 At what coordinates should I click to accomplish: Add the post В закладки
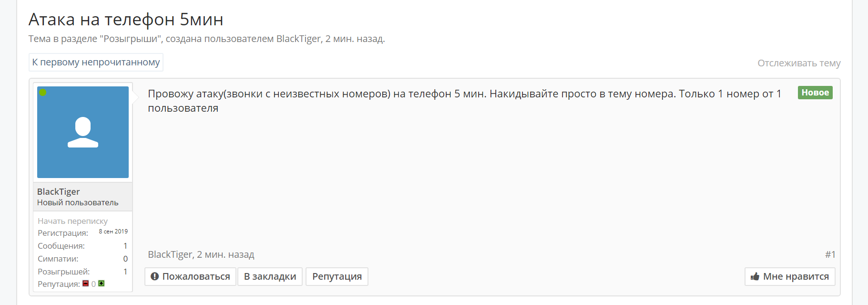(270, 276)
